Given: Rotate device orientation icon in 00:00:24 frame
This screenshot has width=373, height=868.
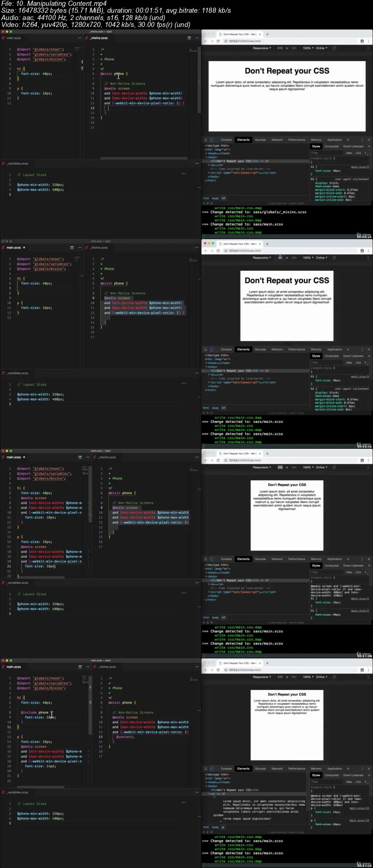Looking at the screenshot, I should click(x=334, y=48).
